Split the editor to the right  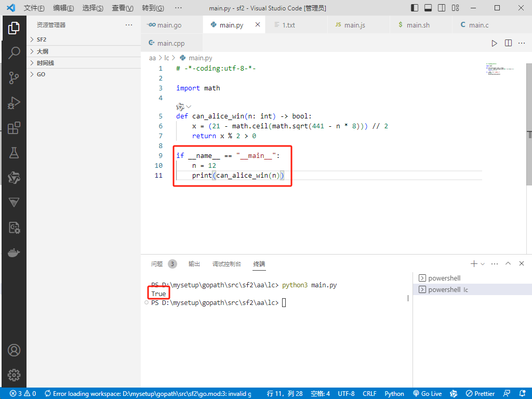[x=508, y=43]
